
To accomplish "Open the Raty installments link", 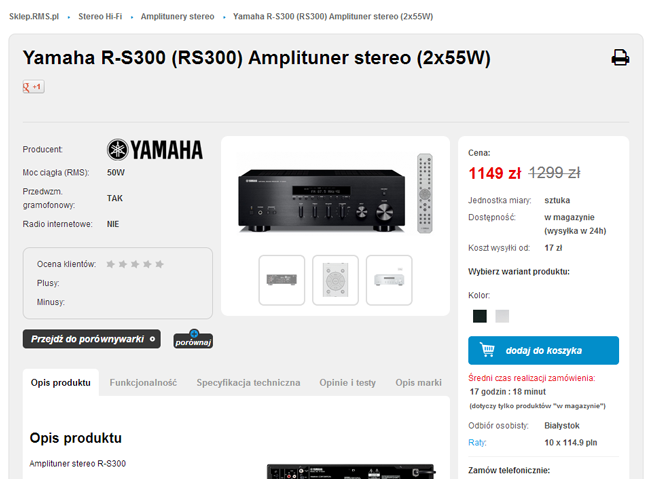I will (477, 443).
